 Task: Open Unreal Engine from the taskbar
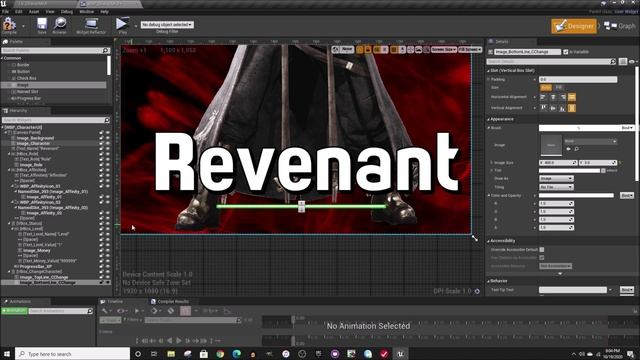tap(400, 354)
